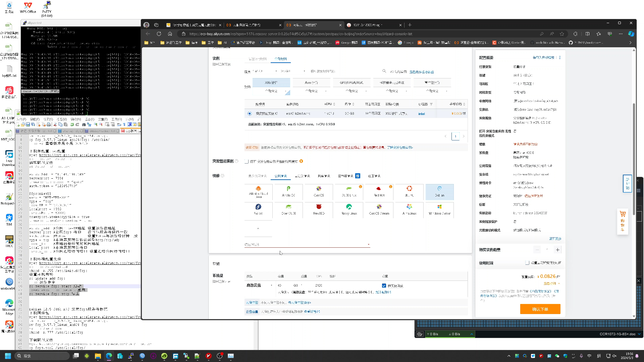
Task: Switch to the 自定义镜像 tab
Action: tap(302, 176)
